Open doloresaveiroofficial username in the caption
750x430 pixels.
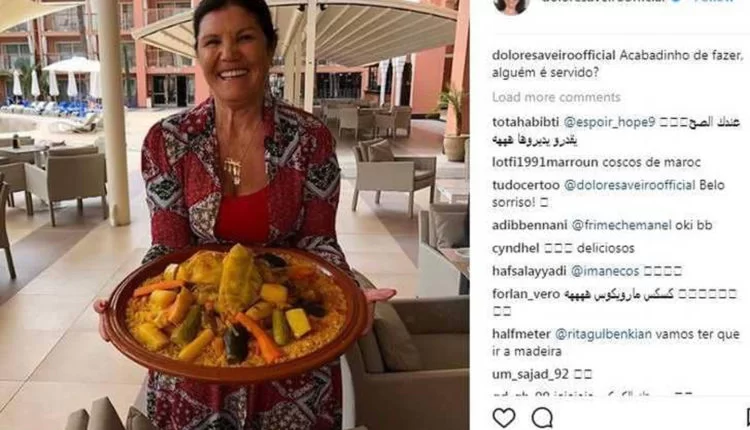554,55
